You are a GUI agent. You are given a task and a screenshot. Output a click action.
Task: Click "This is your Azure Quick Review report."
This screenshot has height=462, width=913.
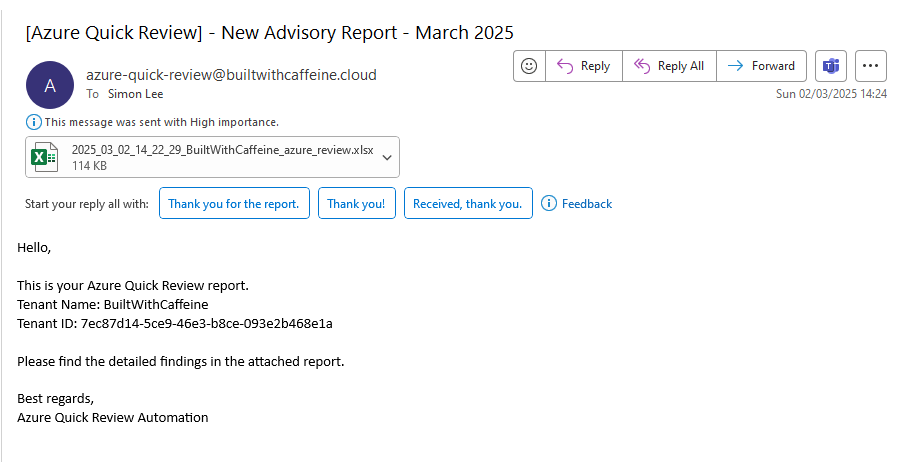[133, 285]
